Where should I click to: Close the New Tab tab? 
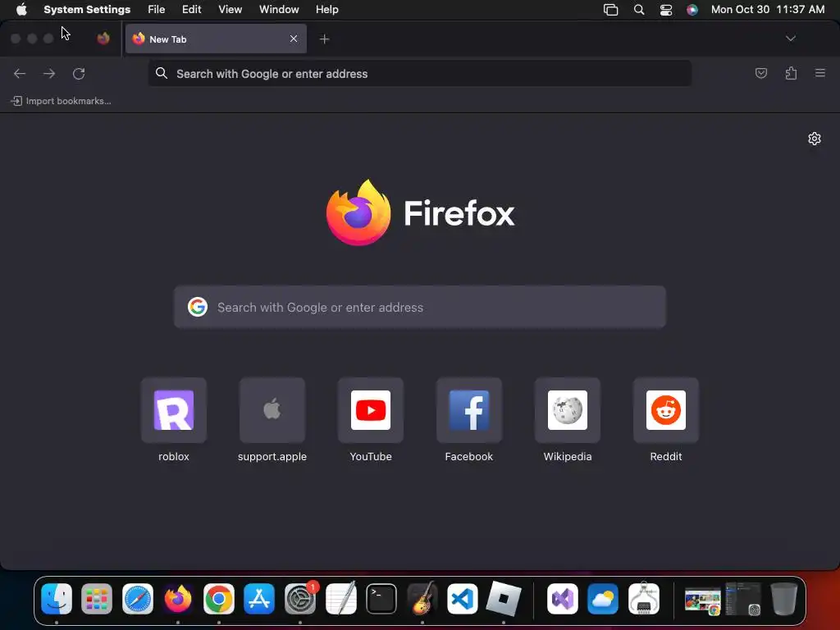294,39
